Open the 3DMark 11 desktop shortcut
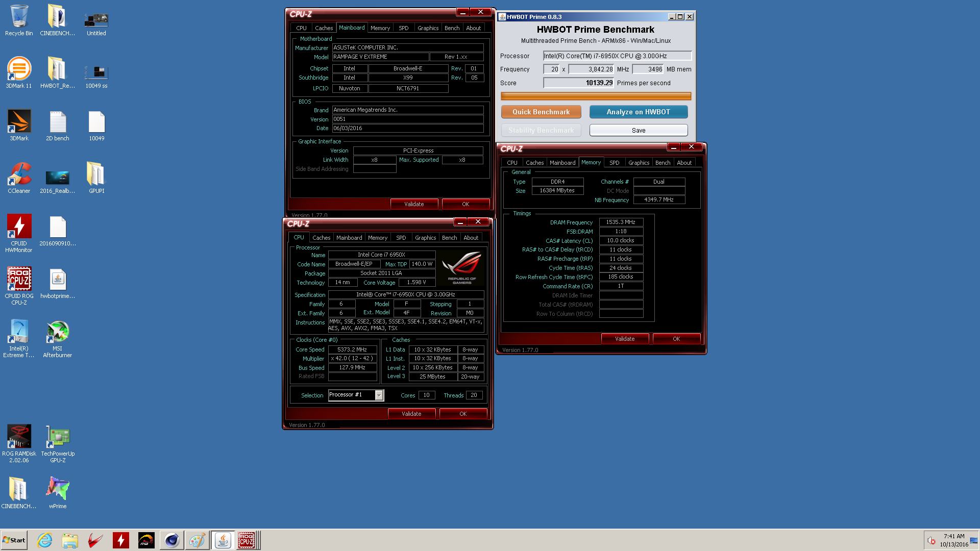The width and height of the screenshot is (980, 551). point(19,72)
